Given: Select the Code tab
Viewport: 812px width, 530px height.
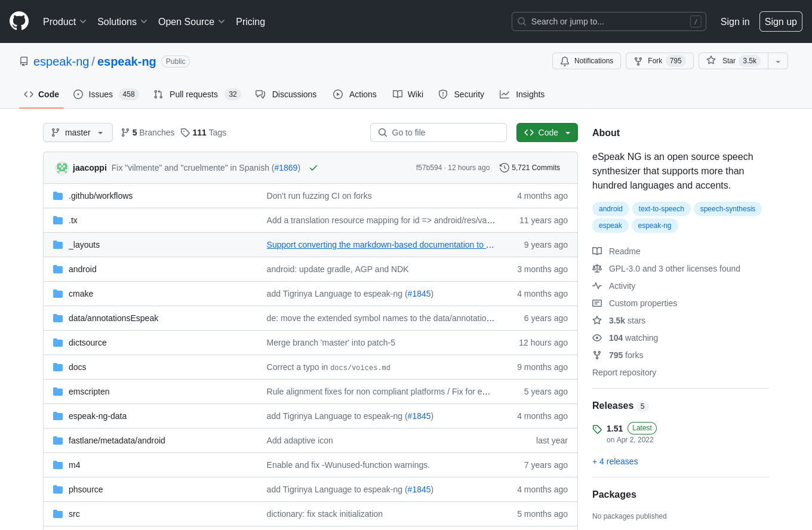Looking at the screenshot, I should click(41, 94).
